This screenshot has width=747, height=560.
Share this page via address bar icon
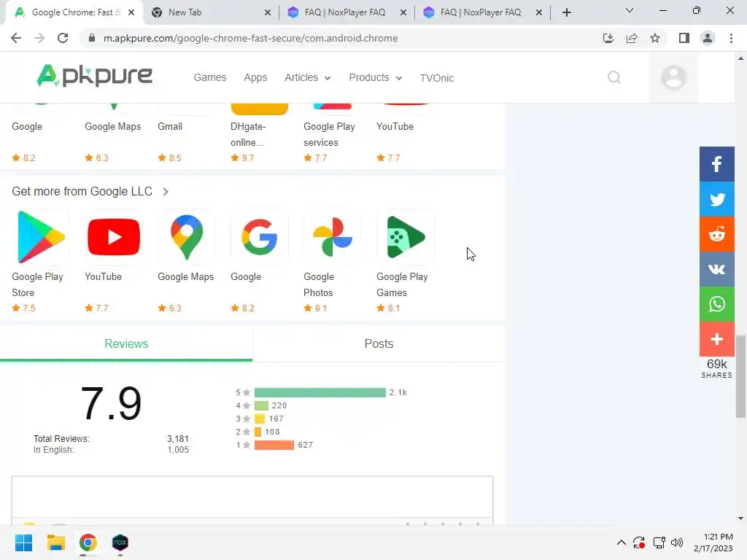[x=632, y=38]
